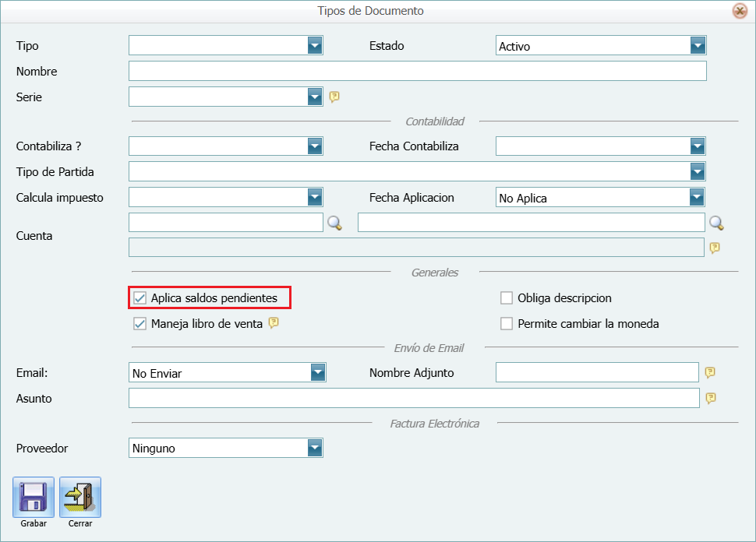Click the Grabar button to save
Screen dimensions: 756x542
33,496
